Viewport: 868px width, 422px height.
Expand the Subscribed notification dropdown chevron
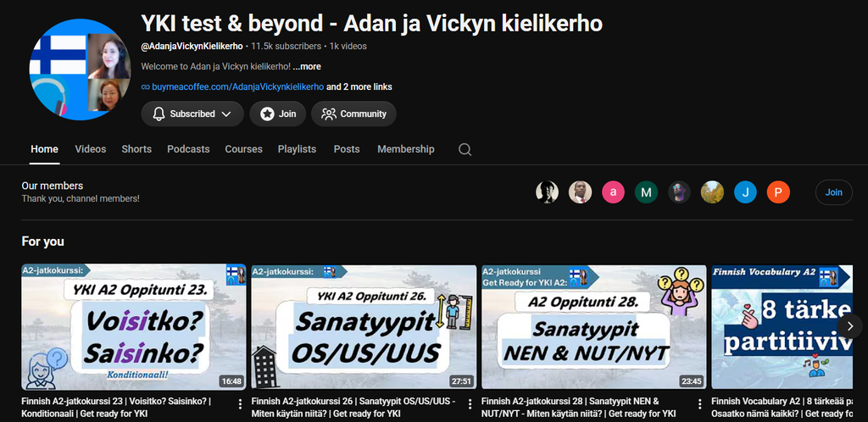pyautogui.click(x=225, y=114)
